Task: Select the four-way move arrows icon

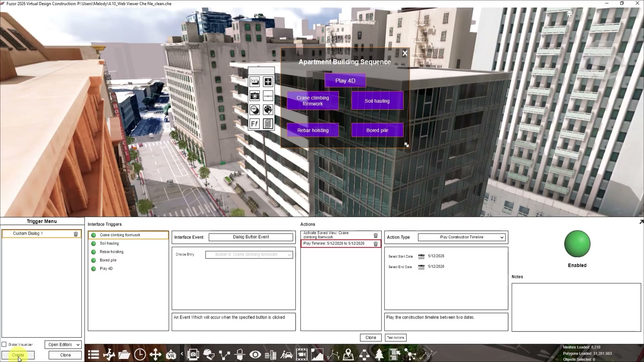Action: [x=155, y=354]
